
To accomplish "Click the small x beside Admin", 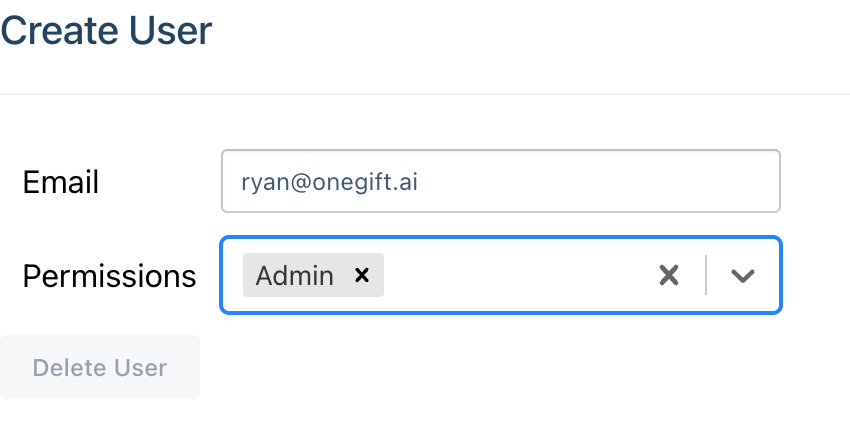I will (362, 275).
